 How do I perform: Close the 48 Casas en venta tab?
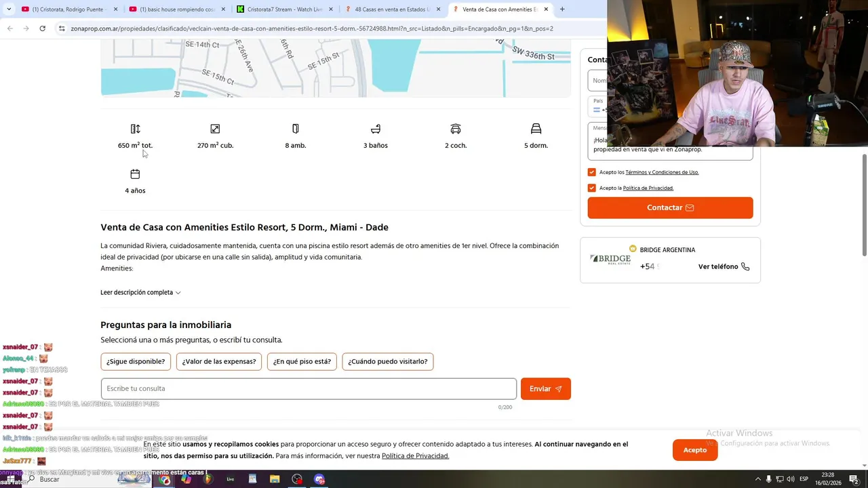point(438,9)
